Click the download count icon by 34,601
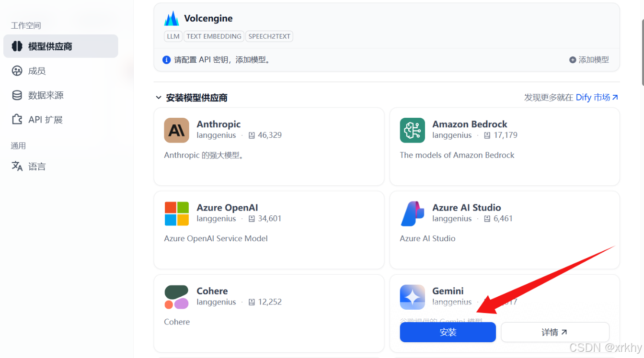 coord(252,219)
